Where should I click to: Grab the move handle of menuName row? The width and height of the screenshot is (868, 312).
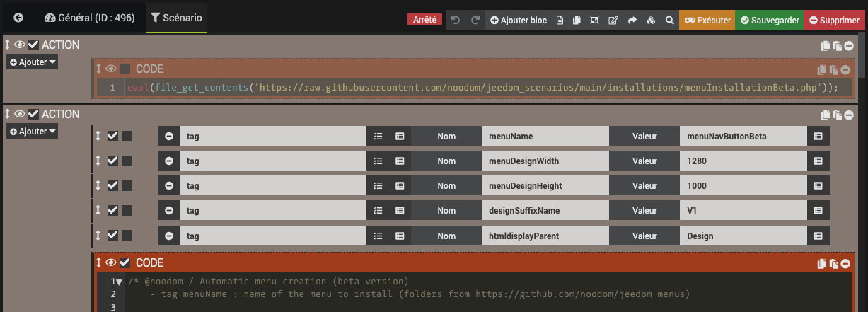click(x=98, y=137)
